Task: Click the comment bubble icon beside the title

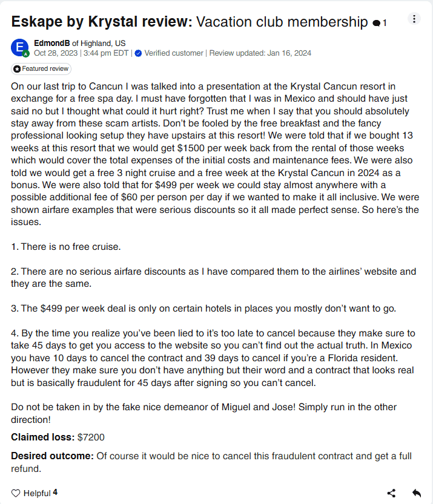Action: pos(377,24)
